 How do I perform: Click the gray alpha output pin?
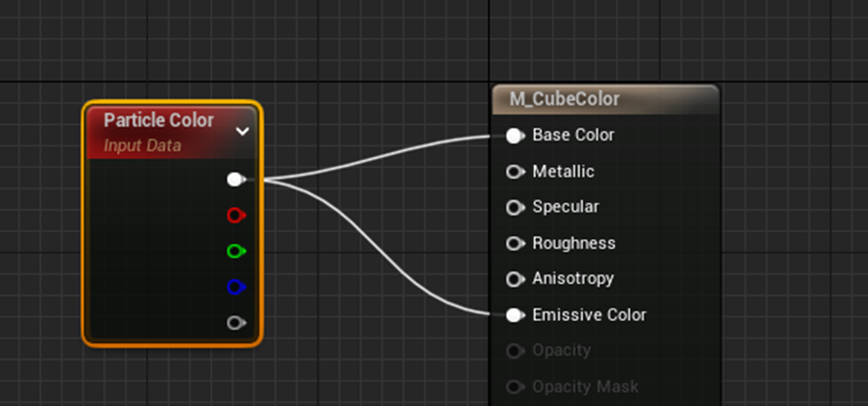236,322
